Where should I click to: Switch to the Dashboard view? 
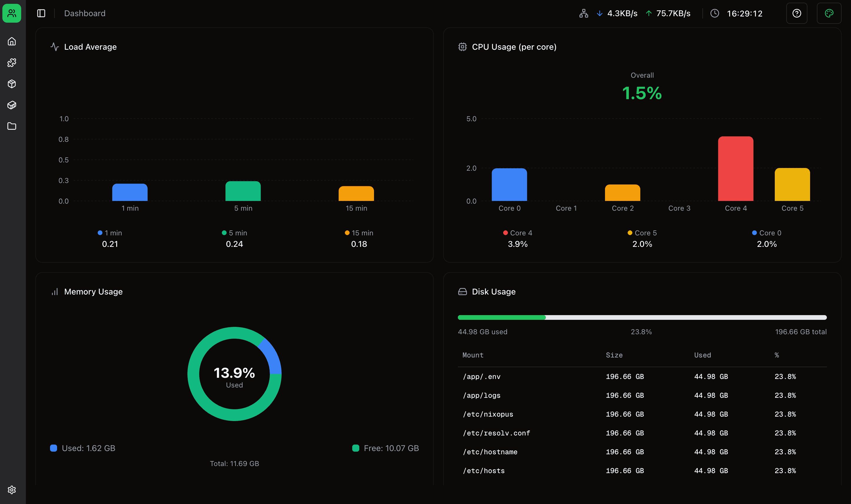coord(84,13)
